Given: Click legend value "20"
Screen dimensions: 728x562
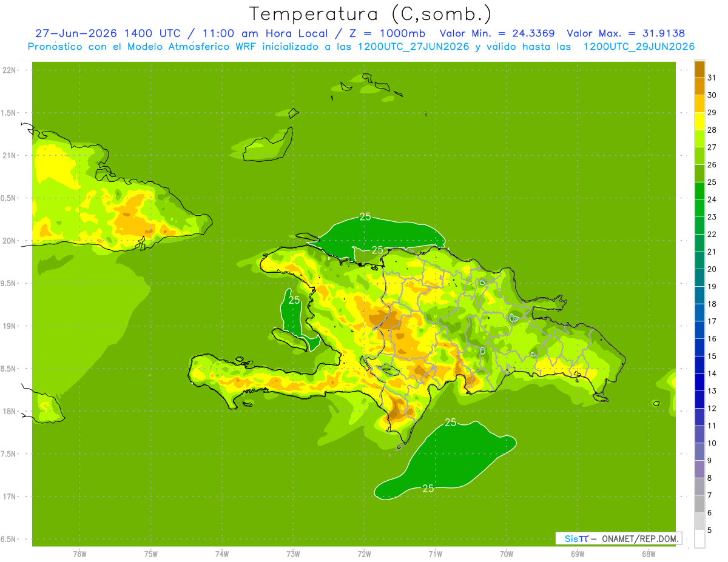Looking at the screenshot, I should [712, 269].
